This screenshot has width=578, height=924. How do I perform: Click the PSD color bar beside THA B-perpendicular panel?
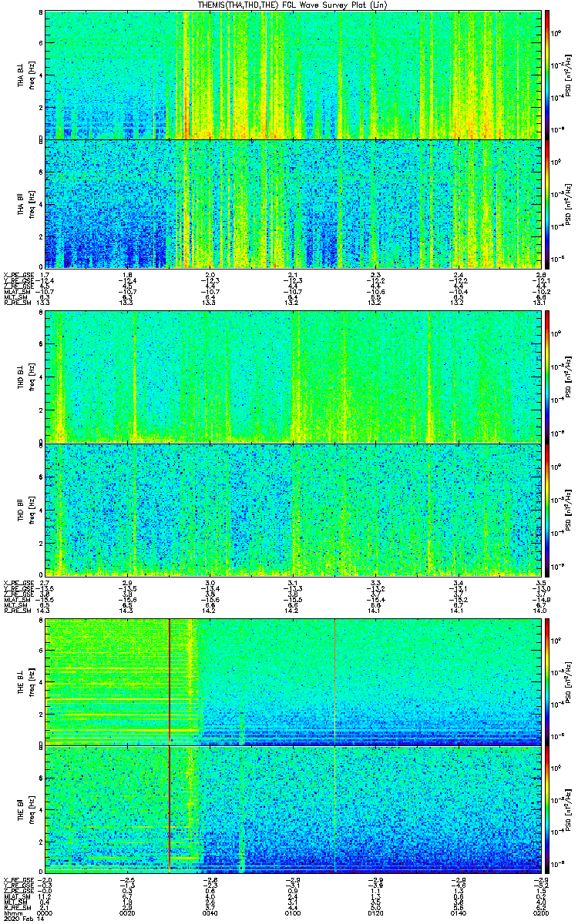(547, 75)
